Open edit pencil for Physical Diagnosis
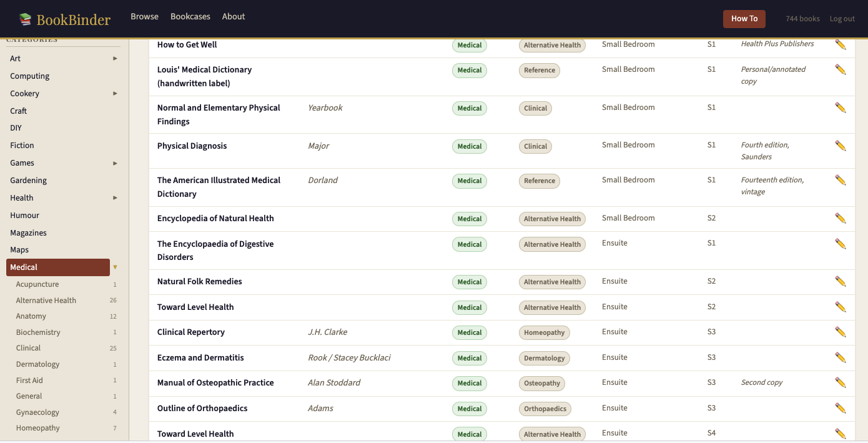This screenshot has height=443, width=868. [x=841, y=146]
